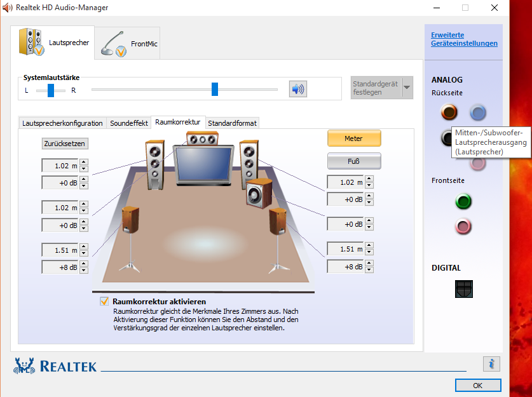Click the front left distance input field
The image size is (532, 397).
[x=60, y=165]
